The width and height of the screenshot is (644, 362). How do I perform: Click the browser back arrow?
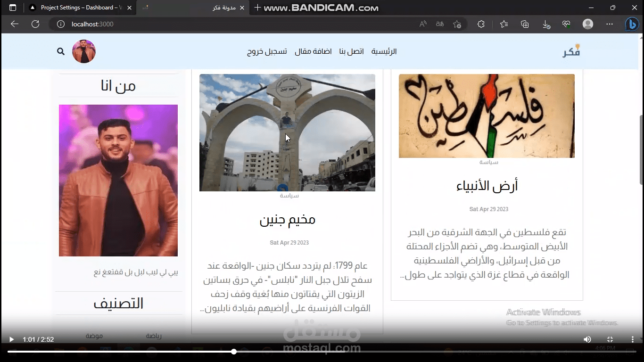[15, 24]
